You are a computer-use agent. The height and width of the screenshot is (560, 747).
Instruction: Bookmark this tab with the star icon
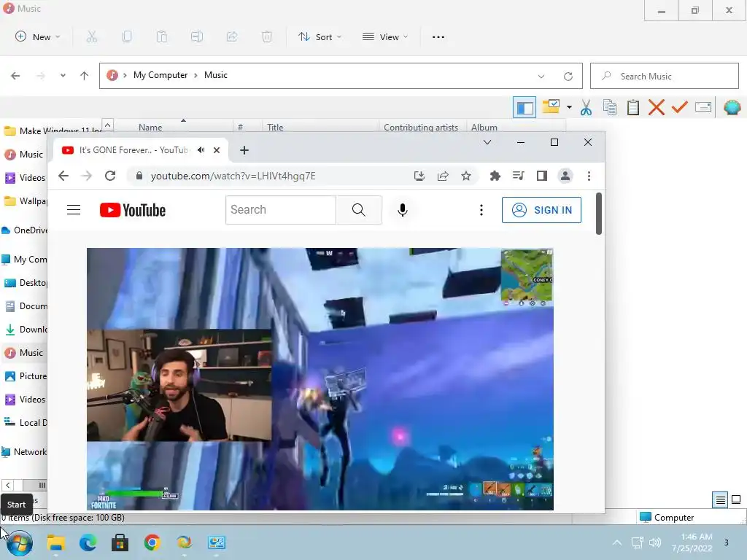point(466,176)
